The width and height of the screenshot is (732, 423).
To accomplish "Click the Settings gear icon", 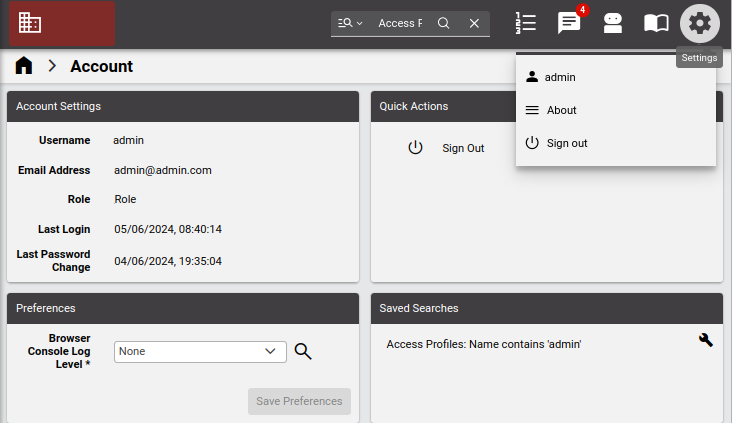I will coord(700,23).
